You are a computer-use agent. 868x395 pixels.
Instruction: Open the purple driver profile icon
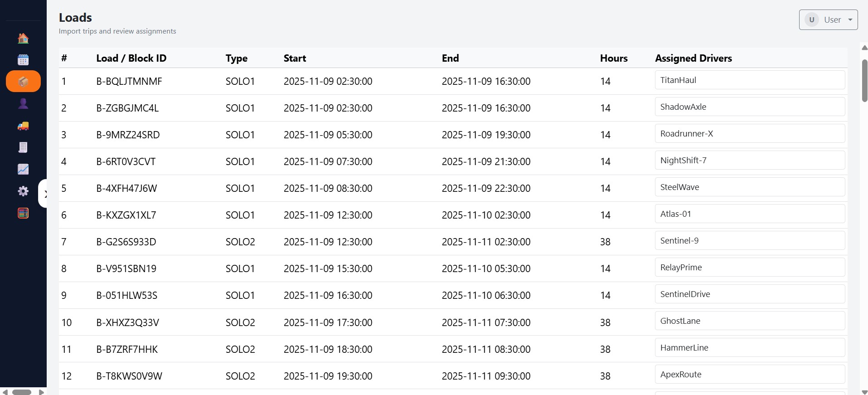coord(23,103)
